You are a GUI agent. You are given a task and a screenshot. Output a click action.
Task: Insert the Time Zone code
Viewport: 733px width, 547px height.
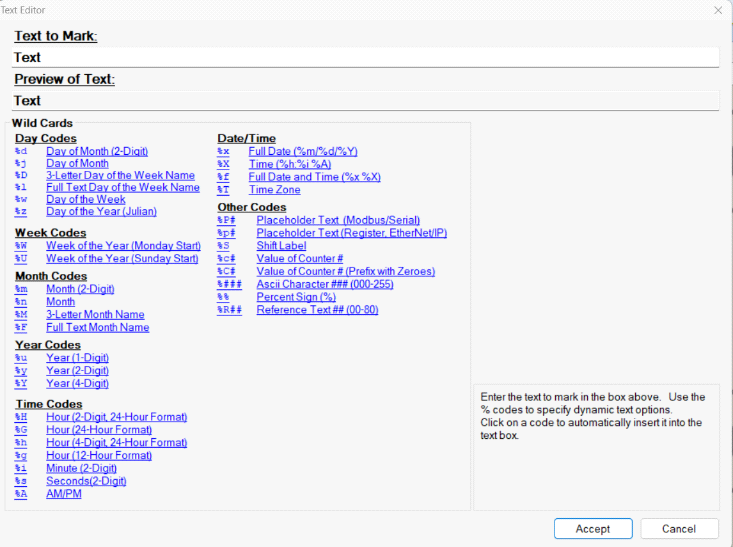click(274, 189)
